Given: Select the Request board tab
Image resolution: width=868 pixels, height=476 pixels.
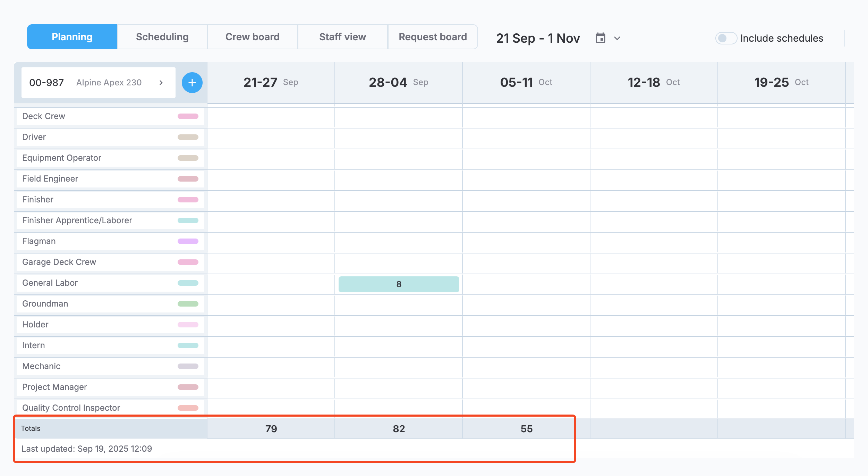Looking at the screenshot, I should pyautogui.click(x=433, y=37).
